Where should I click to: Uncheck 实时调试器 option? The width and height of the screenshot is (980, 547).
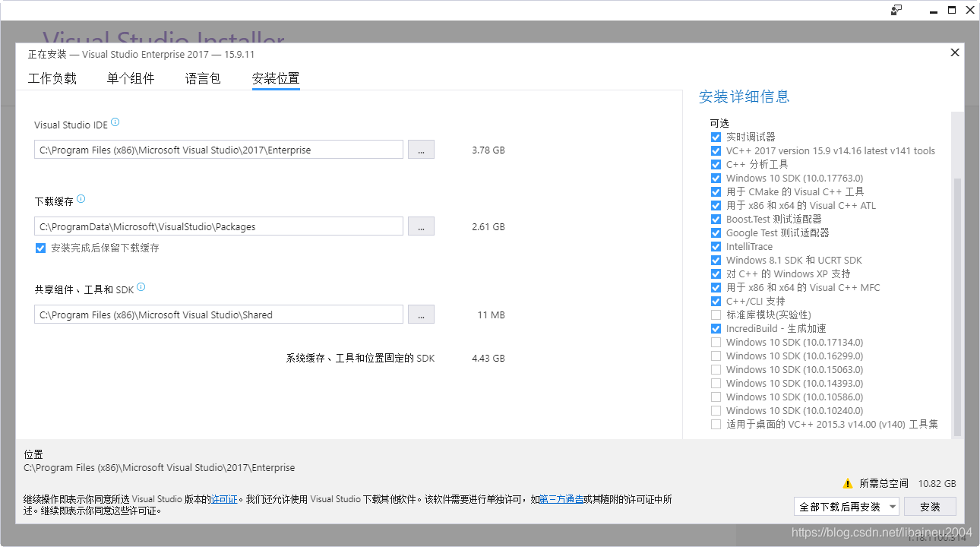[716, 137]
